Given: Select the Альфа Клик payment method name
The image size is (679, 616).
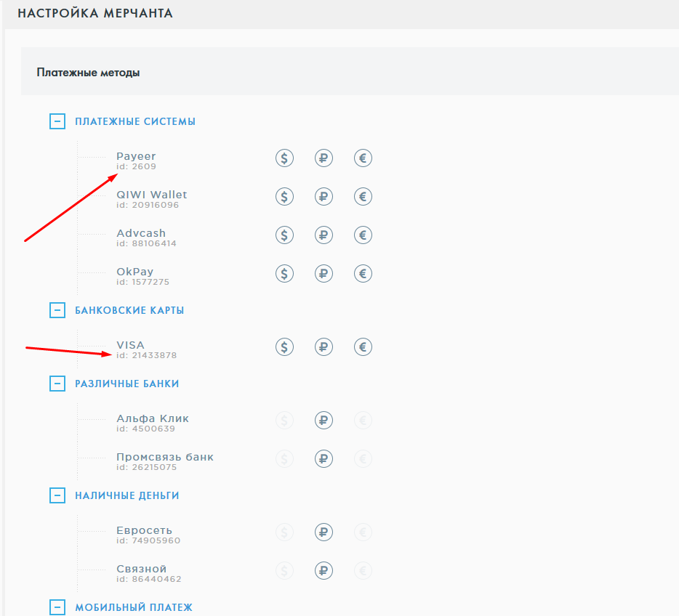Looking at the screenshot, I should coord(153,418).
